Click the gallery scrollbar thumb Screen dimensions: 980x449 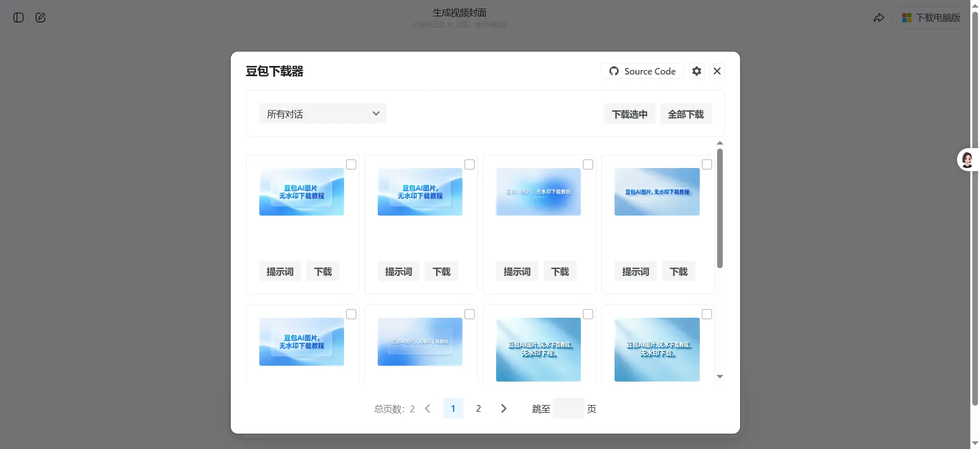pyautogui.click(x=720, y=208)
